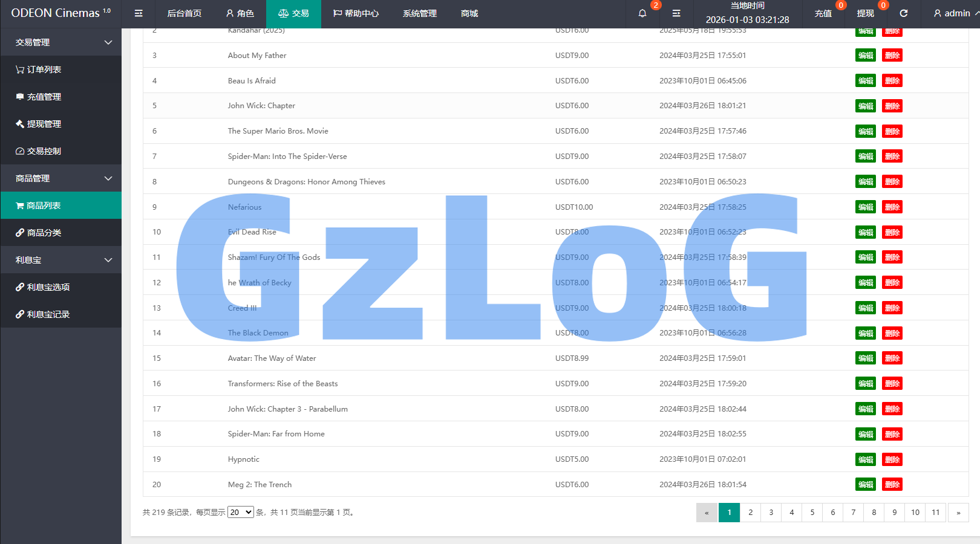Edit the Nefarious movie row
This screenshot has height=544, width=980.
pos(865,207)
